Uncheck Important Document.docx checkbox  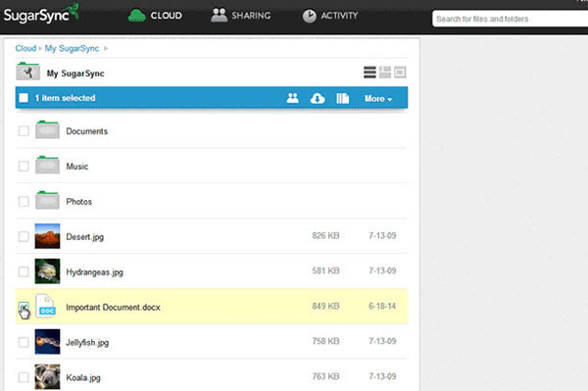pyautogui.click(x=24, y=308)
